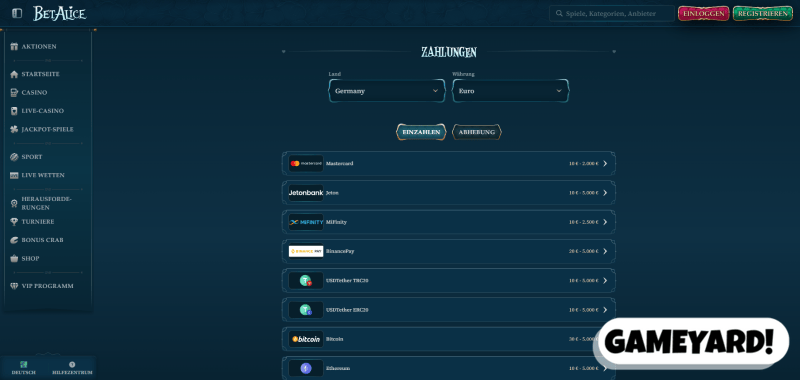Click the Registrieren button
The height and width of the screenshot is (380, 800).
coord(763,13)
